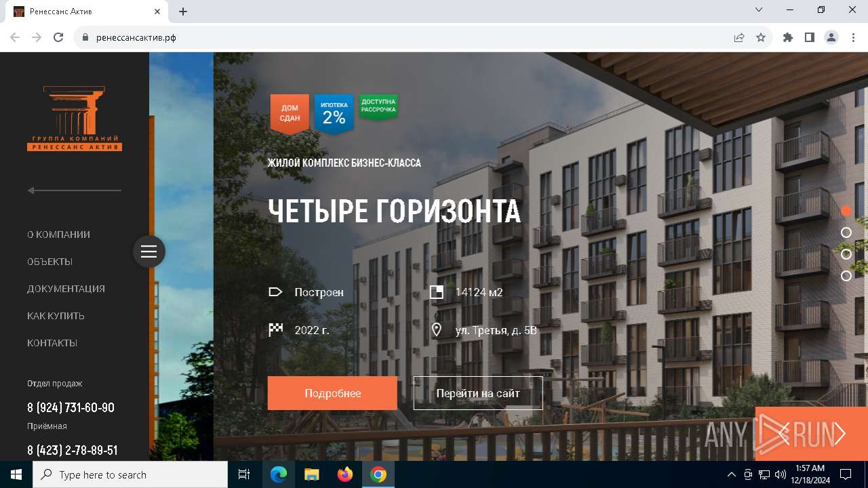Open File Explorer from the taskbar
This screenshot has width=868, height=488.
coord(311,474)
